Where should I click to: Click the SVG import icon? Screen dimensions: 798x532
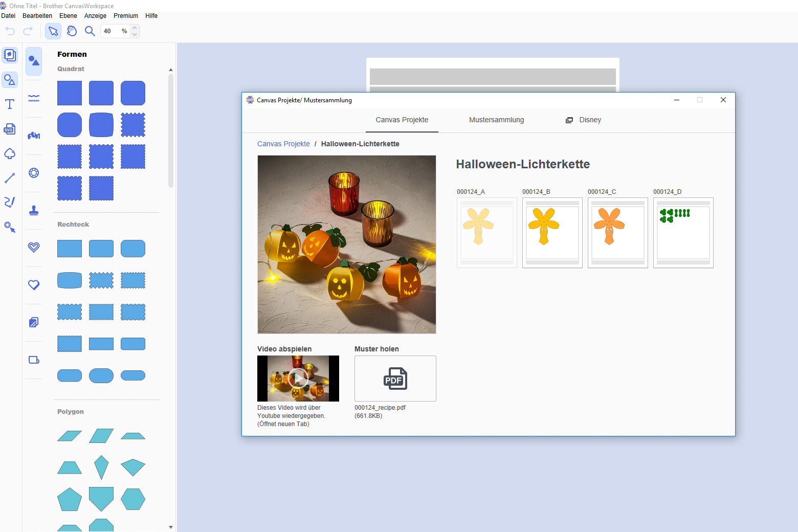10,129
